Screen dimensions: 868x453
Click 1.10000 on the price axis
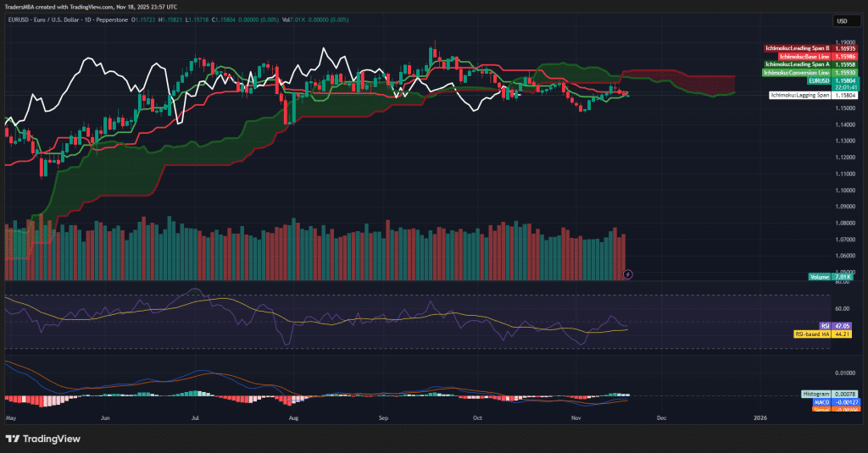coord(845,191)
